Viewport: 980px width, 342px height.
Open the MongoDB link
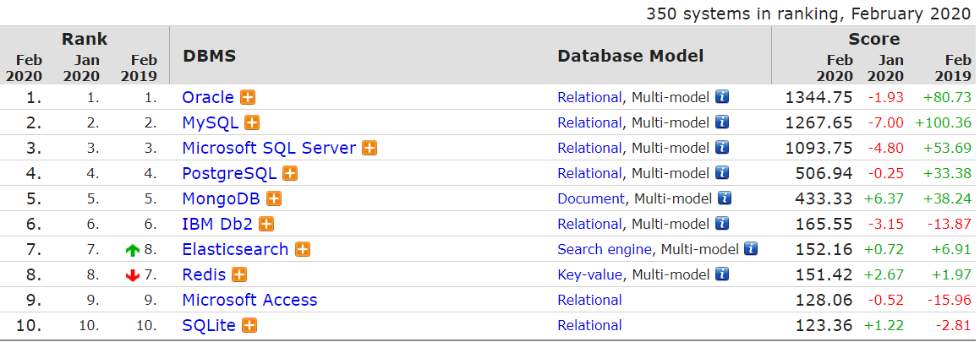(x=221, y=198)
